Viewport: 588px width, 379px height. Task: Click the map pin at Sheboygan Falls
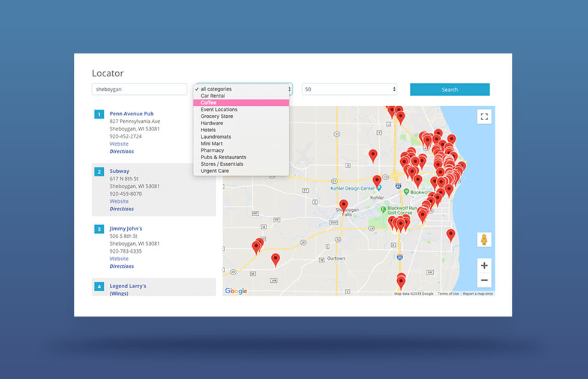[343, 207]
